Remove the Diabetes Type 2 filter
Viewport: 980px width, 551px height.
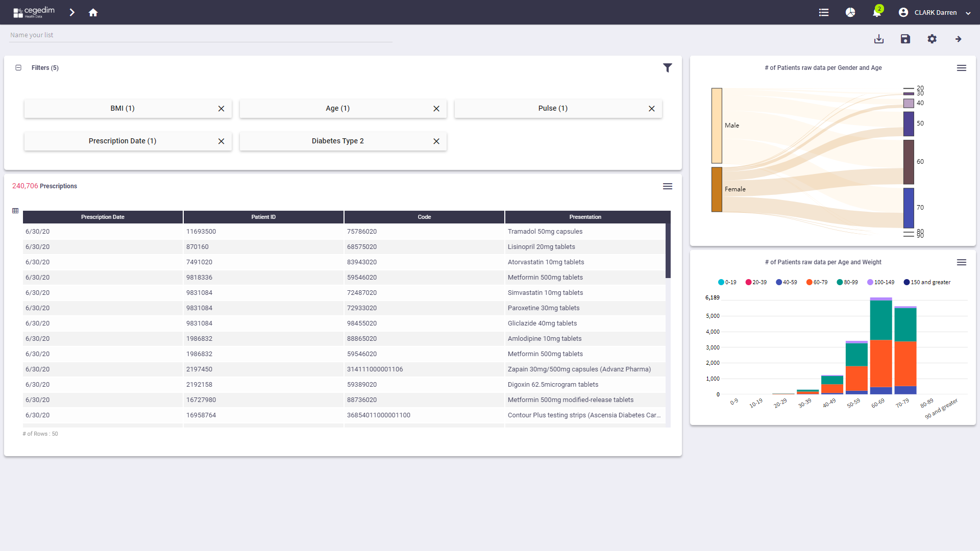click(436, 141)
